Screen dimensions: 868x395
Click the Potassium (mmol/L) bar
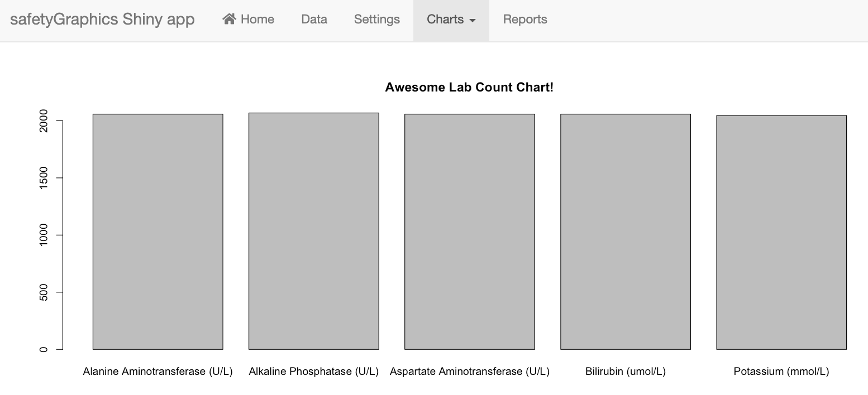tap(781, 231)
